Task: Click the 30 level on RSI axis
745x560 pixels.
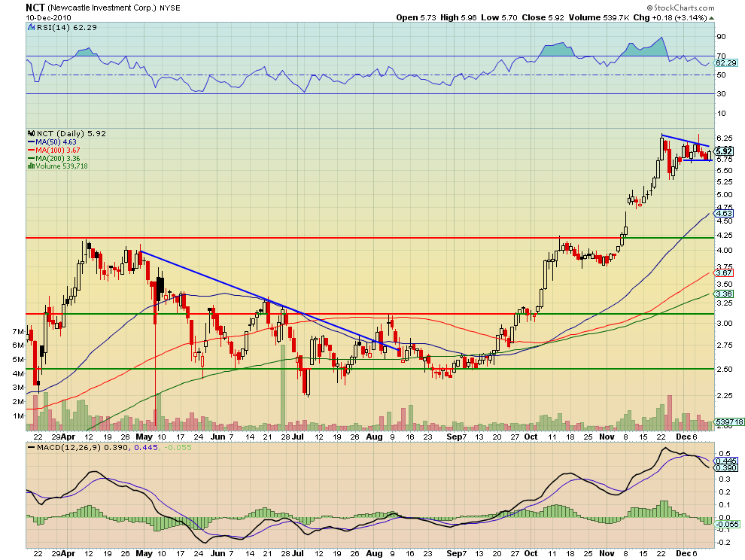Action: (721, 93)
